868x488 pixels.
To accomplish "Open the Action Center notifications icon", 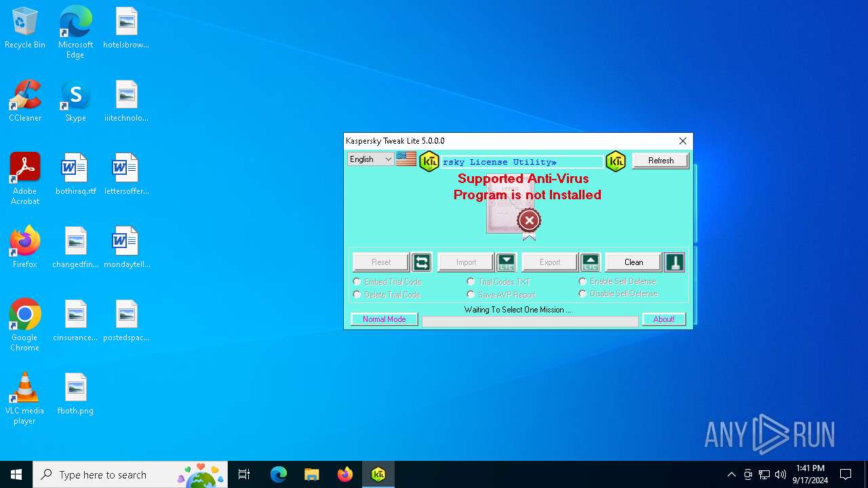I will click(x=846, y=474).
